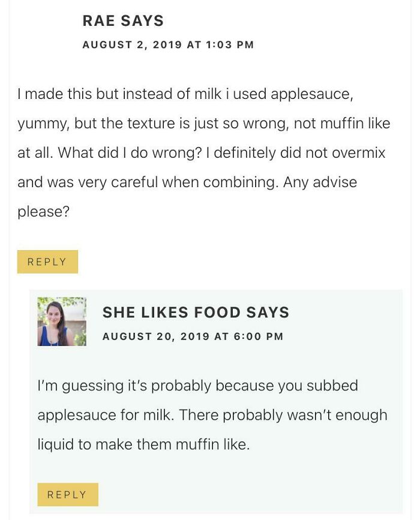Click the August 2, 2019 timestamp permalink
The height and width of the screenshot is (520, 420).
[167, 44]
